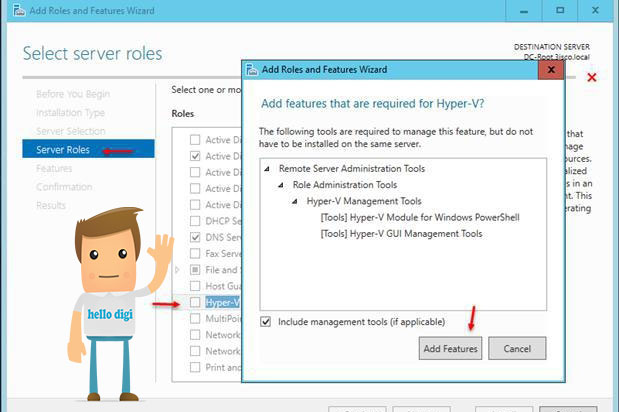
Task: Collapse Hyper-V Management Tools node
Action: [295, 201]
